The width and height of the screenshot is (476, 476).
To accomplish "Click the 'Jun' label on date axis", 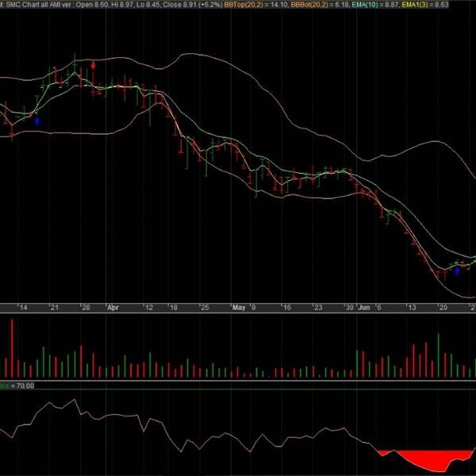I will click(x=364, y=308).
